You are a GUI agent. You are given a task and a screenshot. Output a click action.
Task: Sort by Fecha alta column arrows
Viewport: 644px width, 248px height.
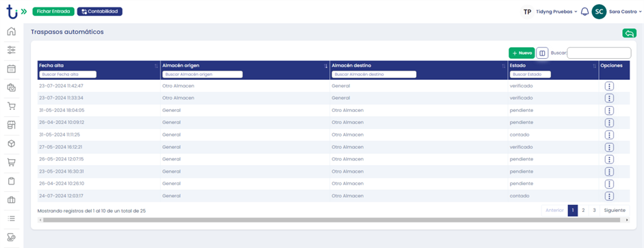pyautogui.click(x=156, y=66)
